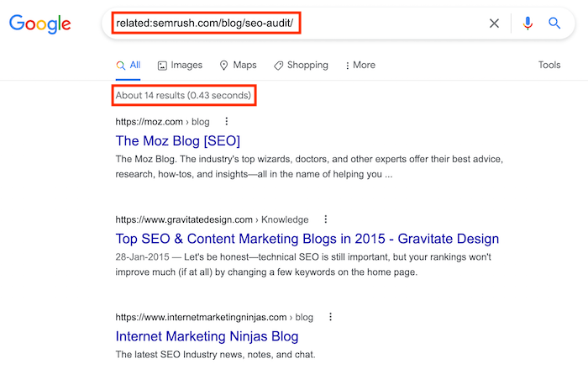Switch to the Images tab

click(x=180, y=66)
